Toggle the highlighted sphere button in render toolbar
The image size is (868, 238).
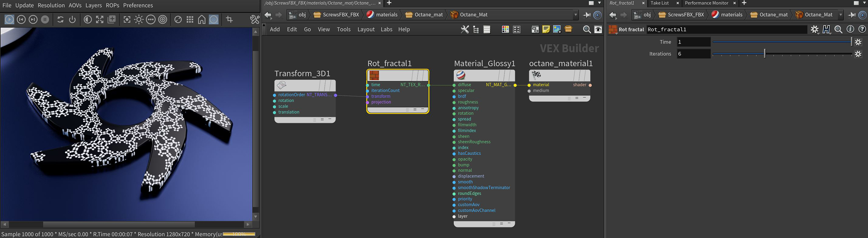coord(214,19)
